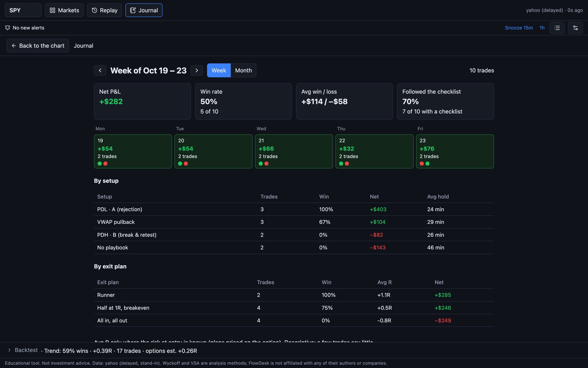Screen dimensions: 588x368
Task: Click the 10 trades count label
Action: click(x=482, y=70)
